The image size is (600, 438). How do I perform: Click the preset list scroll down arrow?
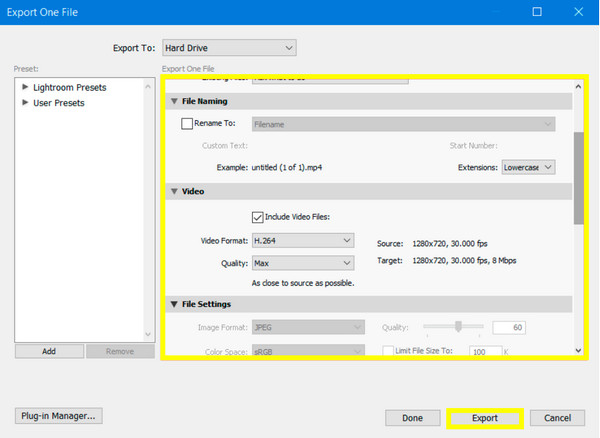tap(148, 335)
